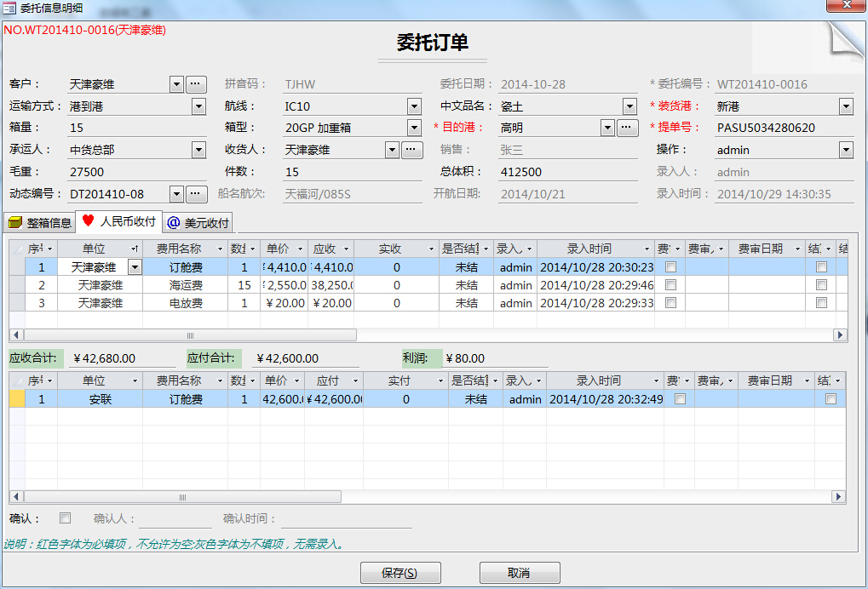Expand the 收货人 天津豪维 dropdown arrow
The width and height of the screenshot is (868, 589).
click(392, 150)
